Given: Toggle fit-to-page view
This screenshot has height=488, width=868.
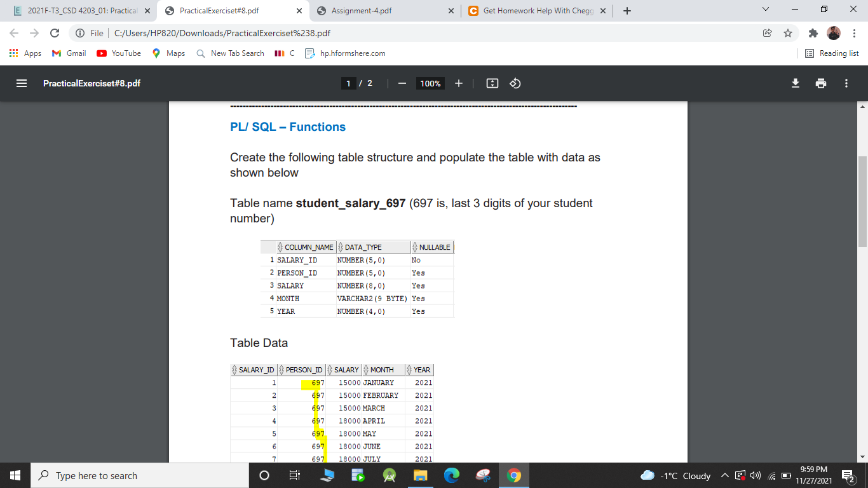Looking at the screenshot, I should tap(491, 83).
